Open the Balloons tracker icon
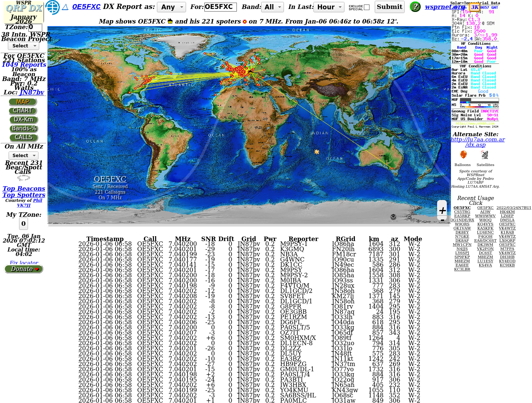The width and height of the screenshot is (532, 403). pos(463,155)
